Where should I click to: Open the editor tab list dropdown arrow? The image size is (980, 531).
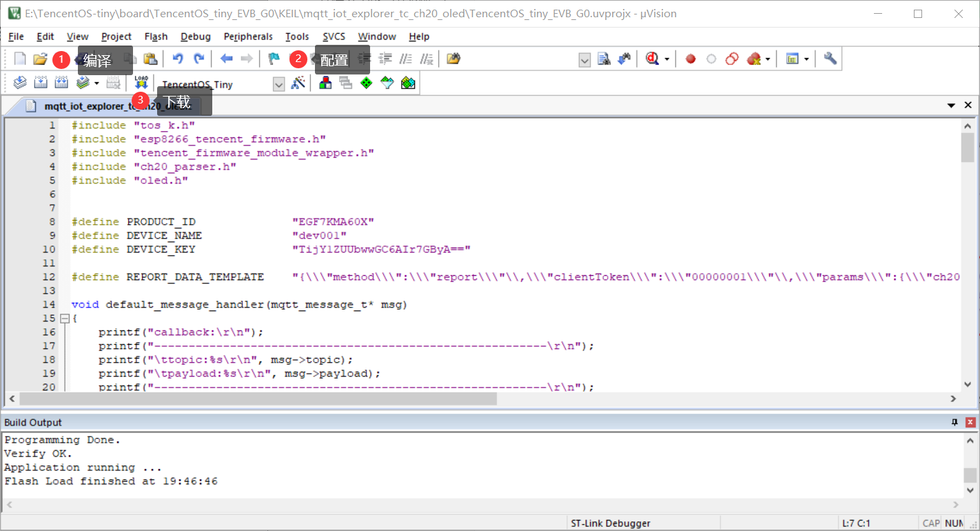951,106
